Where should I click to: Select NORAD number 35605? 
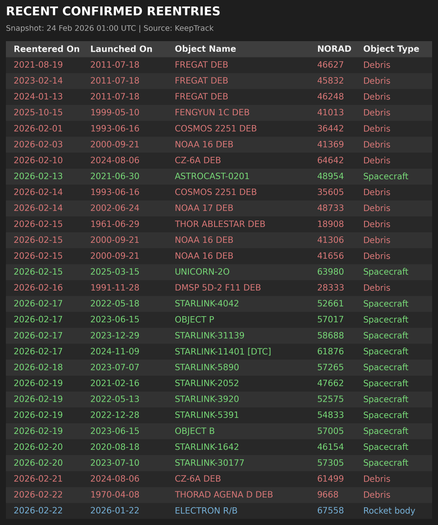pyautogui.click(x=330, y=192)
